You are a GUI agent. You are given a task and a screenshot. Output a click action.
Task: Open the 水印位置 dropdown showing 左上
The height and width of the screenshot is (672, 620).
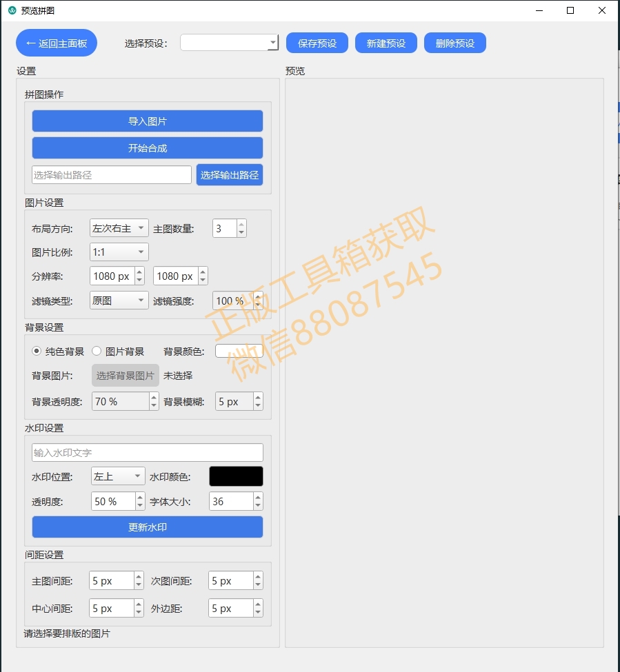(x=118, y=476)
